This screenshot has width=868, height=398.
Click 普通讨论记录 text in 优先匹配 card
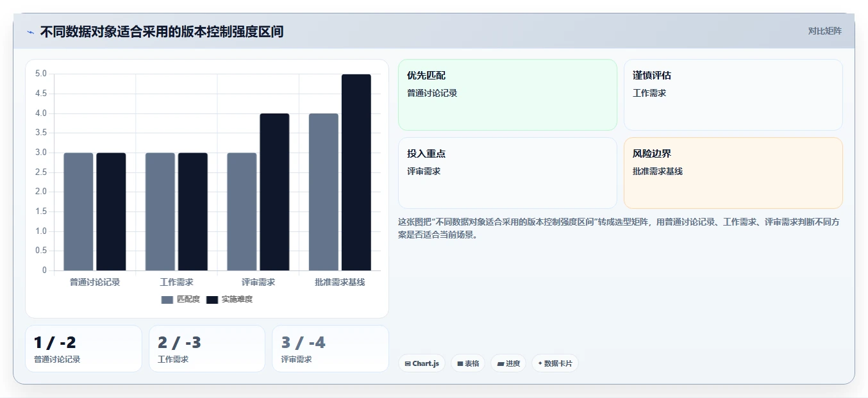[432, 93]
